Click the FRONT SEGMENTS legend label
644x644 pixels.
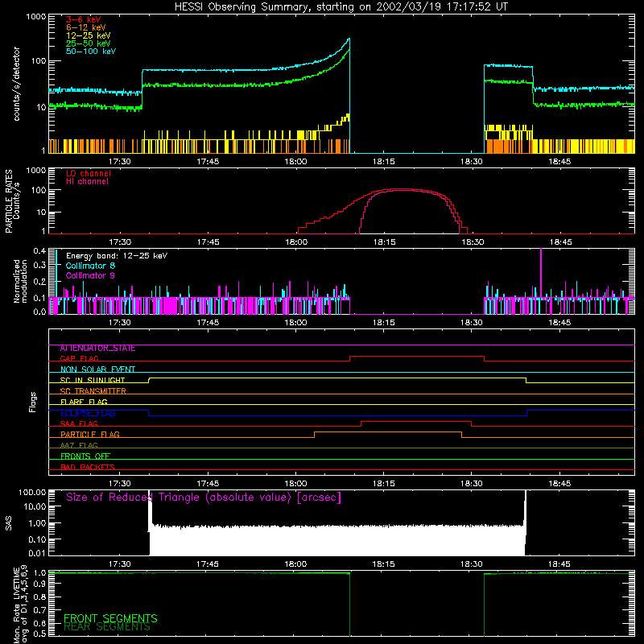110,618
